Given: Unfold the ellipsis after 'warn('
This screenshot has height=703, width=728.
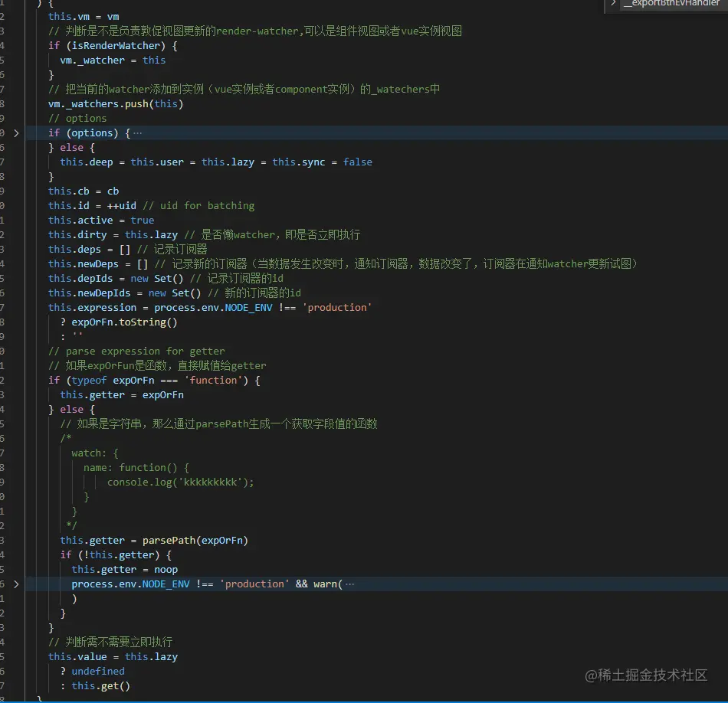Looking at the screenshot, I should coord(350,584).
